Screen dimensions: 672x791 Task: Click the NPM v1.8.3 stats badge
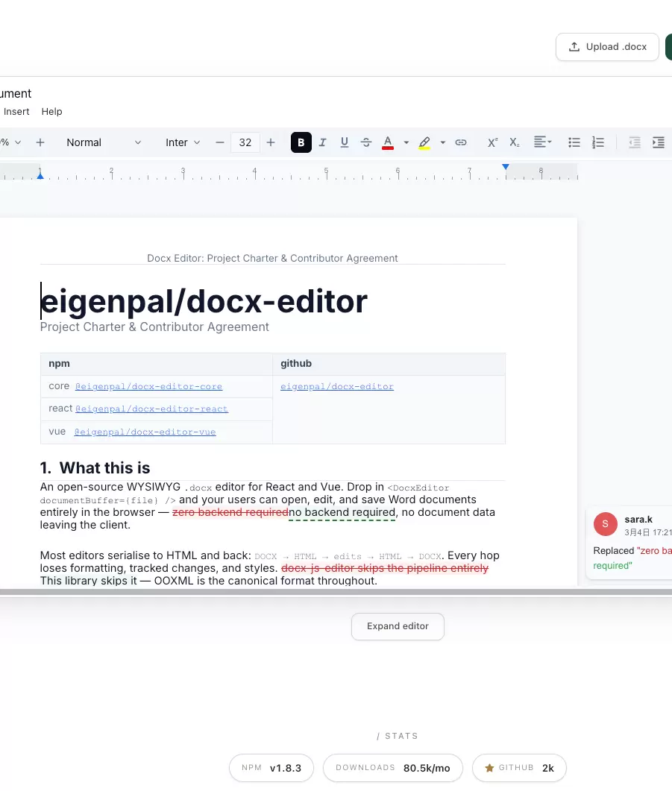click(271, 768)
